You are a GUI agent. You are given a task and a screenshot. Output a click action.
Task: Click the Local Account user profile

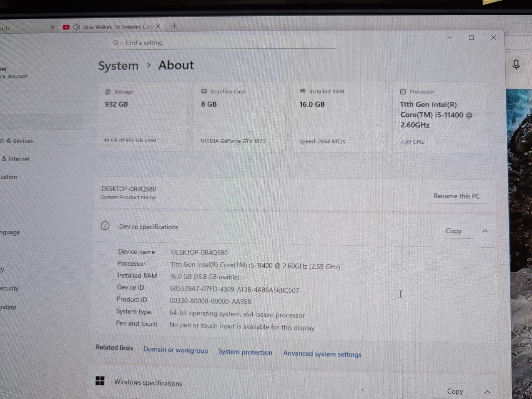click(14, 72)
